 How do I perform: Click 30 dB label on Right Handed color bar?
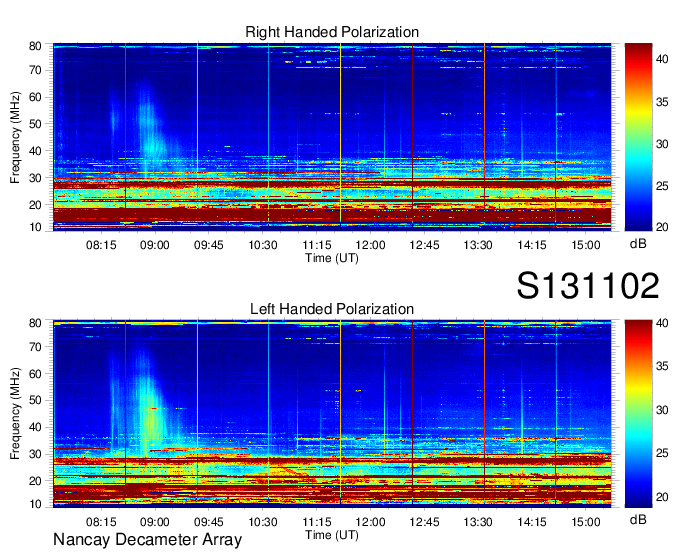662,144
